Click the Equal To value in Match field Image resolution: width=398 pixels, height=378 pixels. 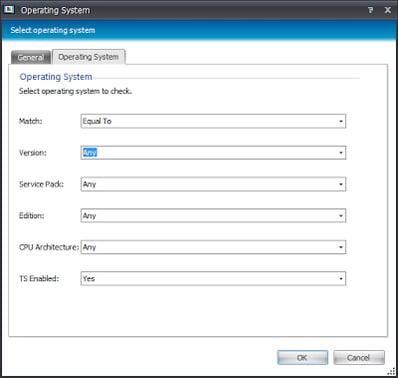point(97,121)
